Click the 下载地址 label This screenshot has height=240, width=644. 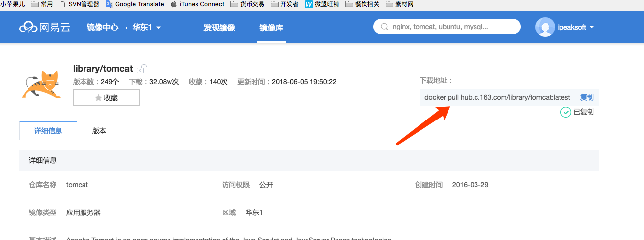pyautogui.click(x=436, y=80)
